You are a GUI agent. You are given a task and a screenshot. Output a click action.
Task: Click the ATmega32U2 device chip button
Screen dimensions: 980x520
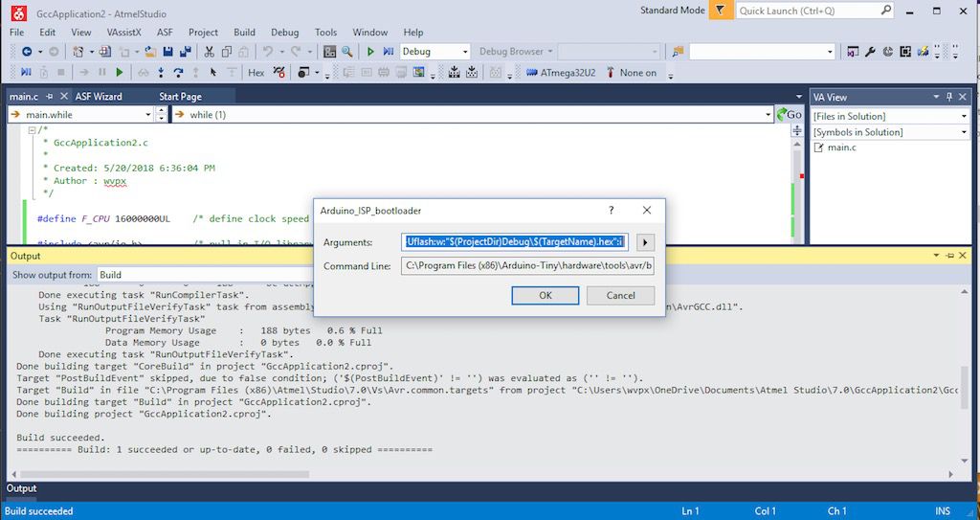[x=561, y=73]
